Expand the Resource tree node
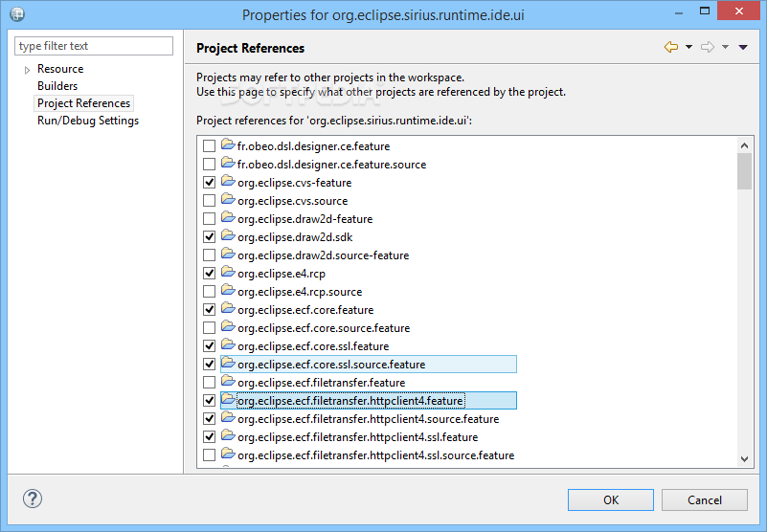767x532 pixels. pyautogui.click(x=27, y=70)
